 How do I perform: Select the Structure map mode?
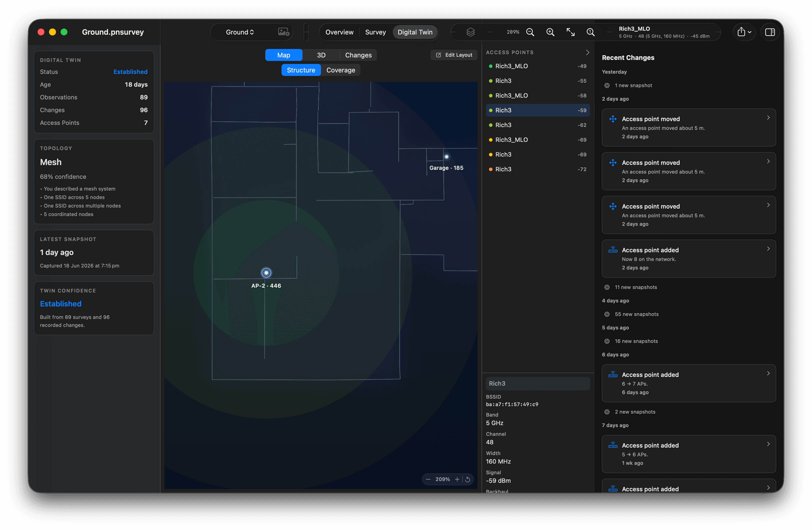(x=301, y=70)
